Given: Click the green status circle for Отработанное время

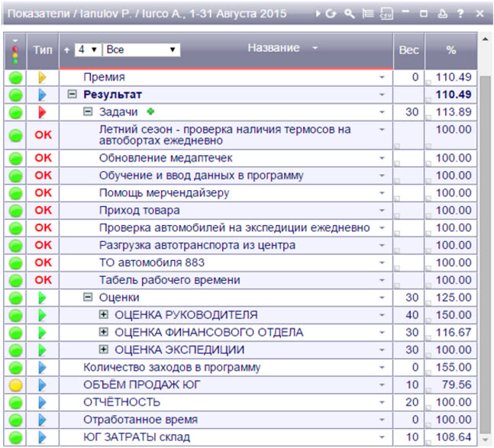Looking at the screenshot, I should [15, 420].
